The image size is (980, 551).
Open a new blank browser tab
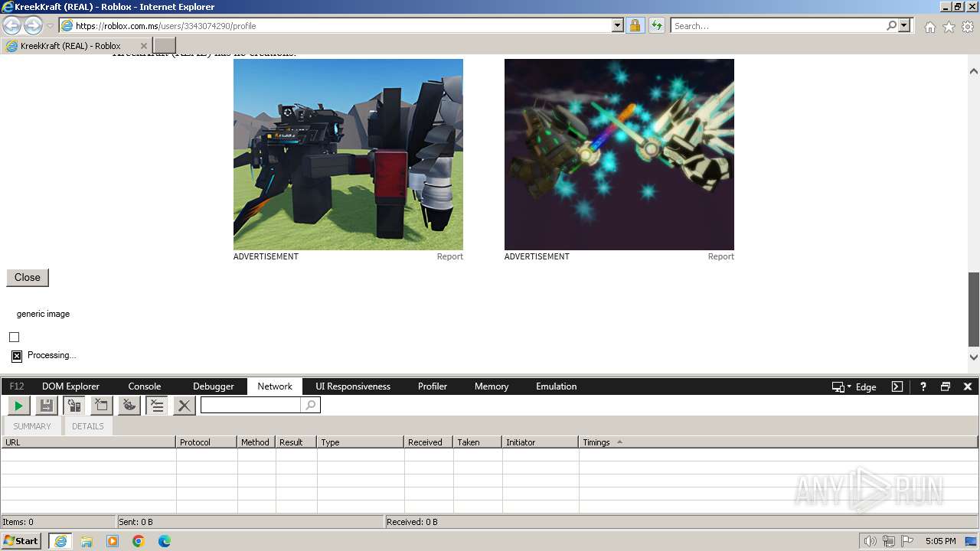[x=165, y=46]
